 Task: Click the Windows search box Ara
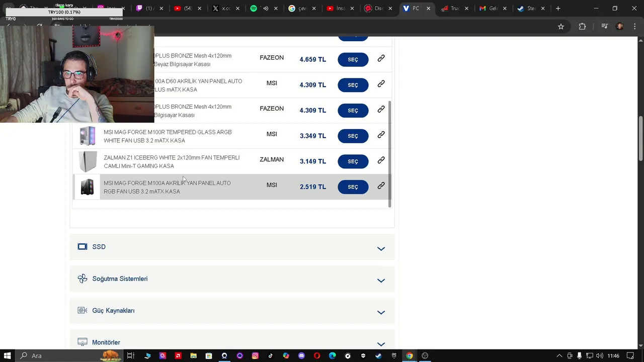(69, 355)
